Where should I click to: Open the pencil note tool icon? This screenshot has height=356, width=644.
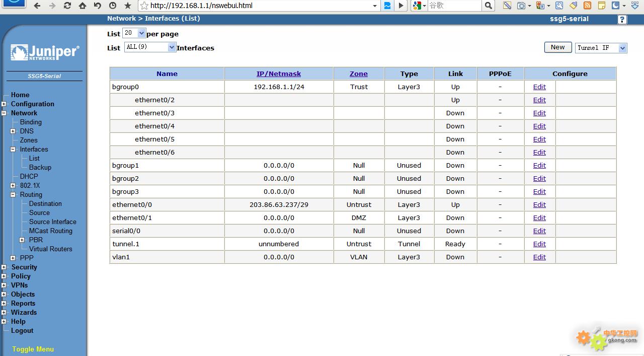coord(507,6)
